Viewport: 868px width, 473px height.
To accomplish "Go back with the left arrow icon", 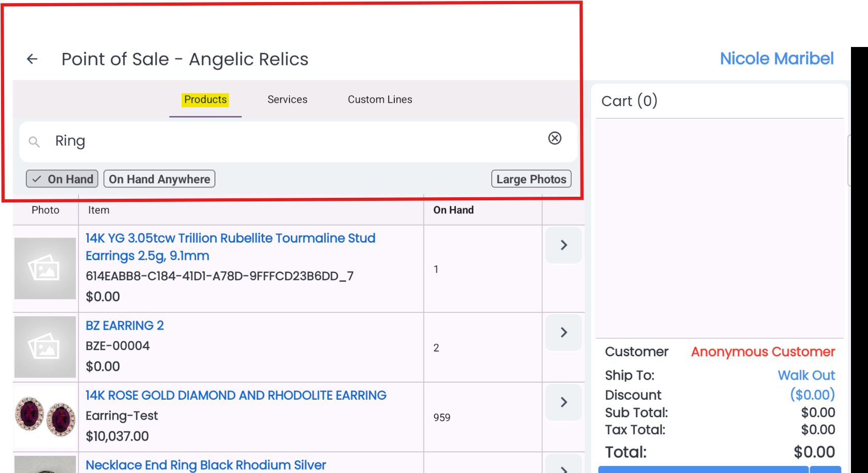I will [x=32, y=59].
